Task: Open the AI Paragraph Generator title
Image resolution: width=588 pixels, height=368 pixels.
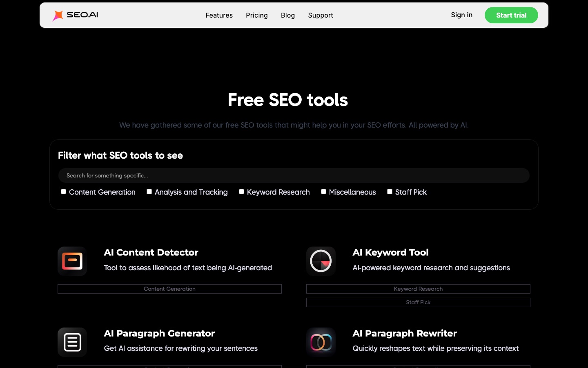Action: (x=159, y=333)
